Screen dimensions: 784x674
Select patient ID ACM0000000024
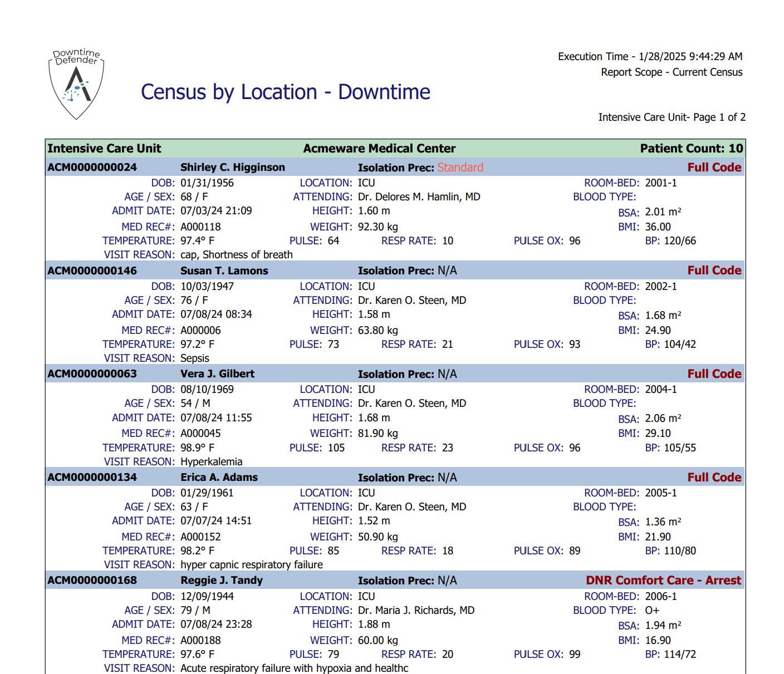pos(92,166)
